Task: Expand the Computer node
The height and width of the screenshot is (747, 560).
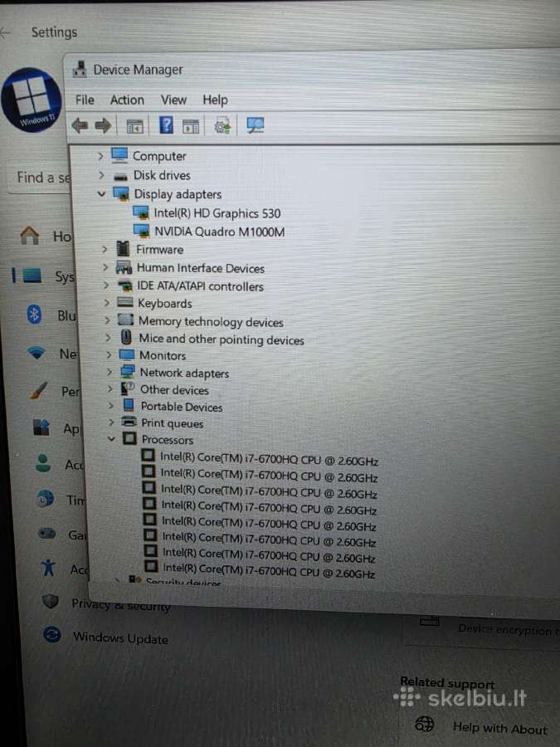Action: (100, 156)
